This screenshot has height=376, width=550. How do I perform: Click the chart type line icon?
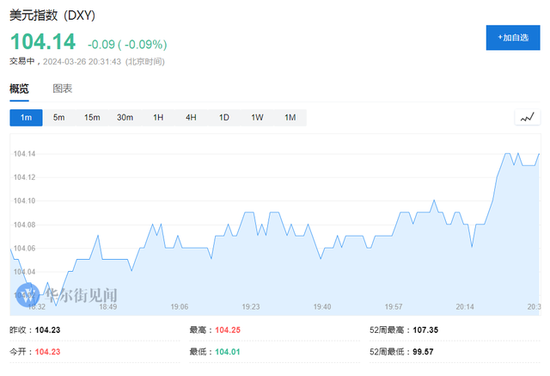527,118
